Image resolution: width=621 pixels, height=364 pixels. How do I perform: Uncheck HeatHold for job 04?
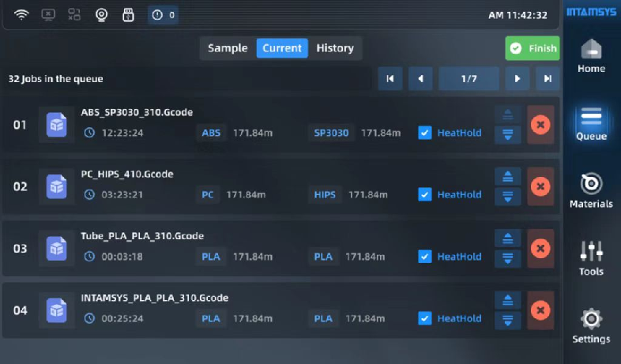[424, 318]
